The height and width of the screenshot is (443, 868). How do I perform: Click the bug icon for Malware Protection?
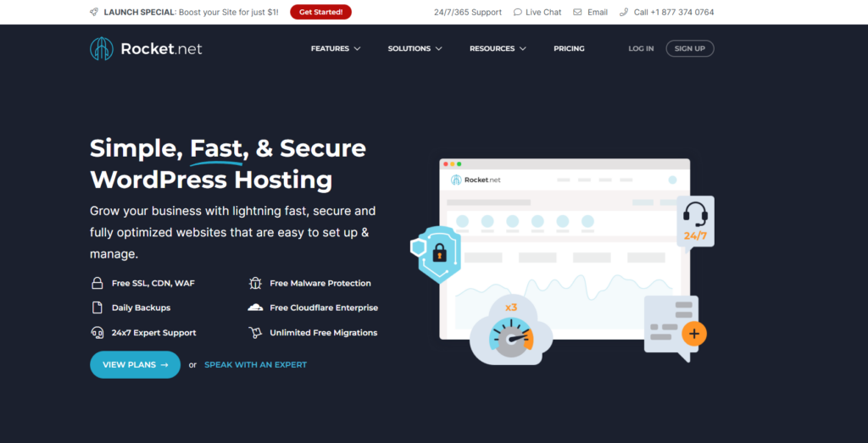tap(254, 283)
